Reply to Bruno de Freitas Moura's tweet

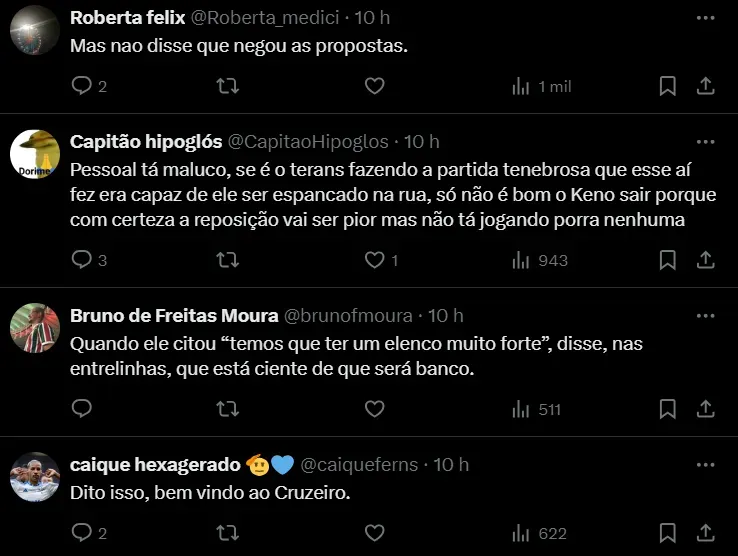click(x=82, y=409)
